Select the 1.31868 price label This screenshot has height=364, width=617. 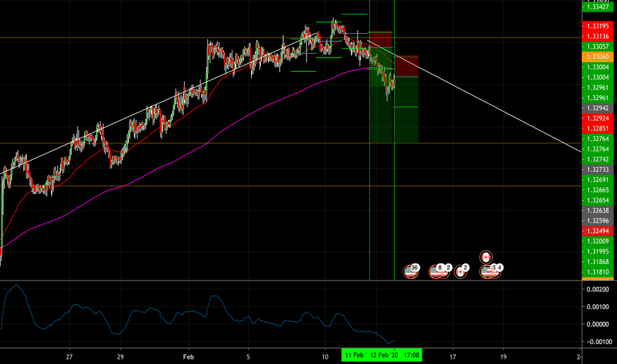[x=598, y=261]
